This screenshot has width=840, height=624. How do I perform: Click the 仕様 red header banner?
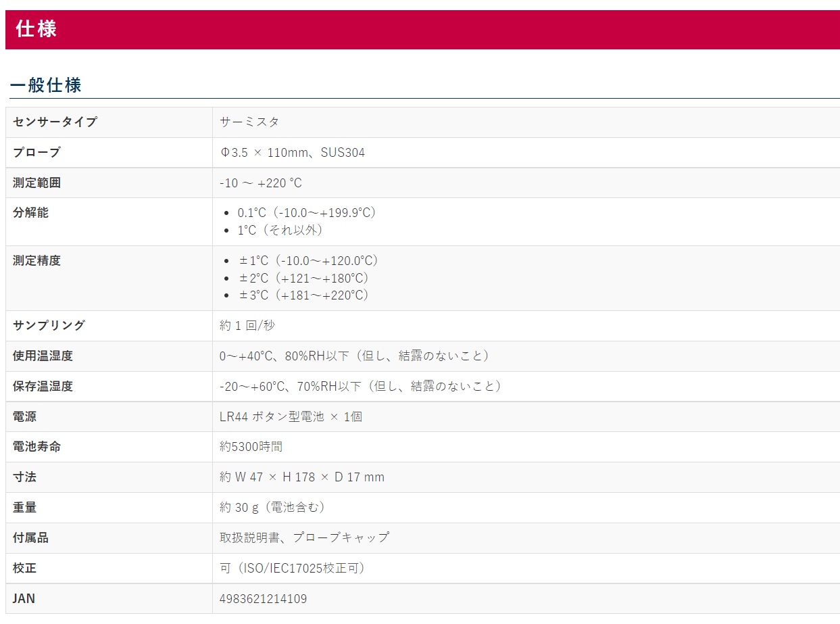tap(422, 30)
